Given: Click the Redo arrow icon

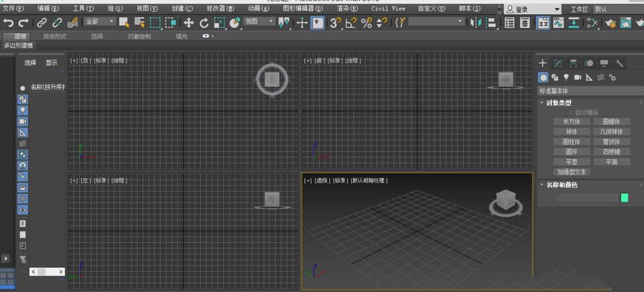Looking at the screenshot, I should [23, 23].
